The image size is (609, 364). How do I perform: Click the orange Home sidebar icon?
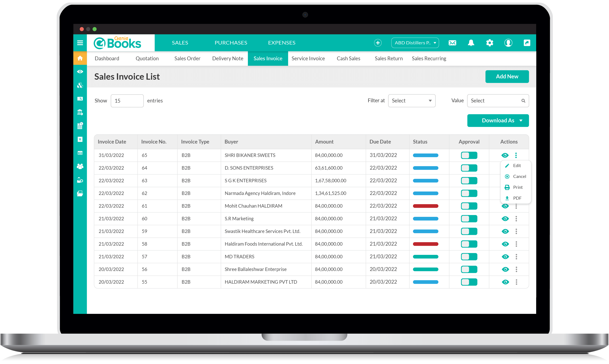(80, 58)
